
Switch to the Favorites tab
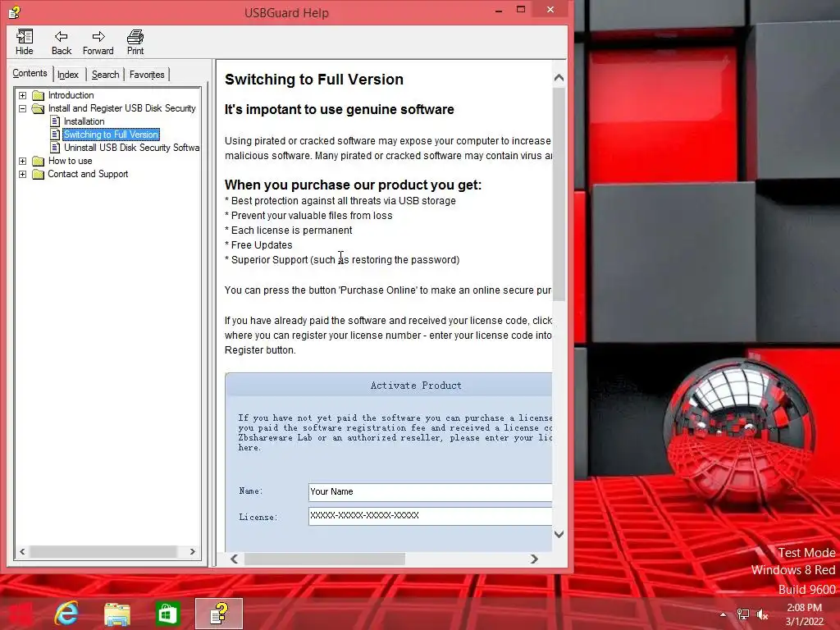click(x=147, y=75)
